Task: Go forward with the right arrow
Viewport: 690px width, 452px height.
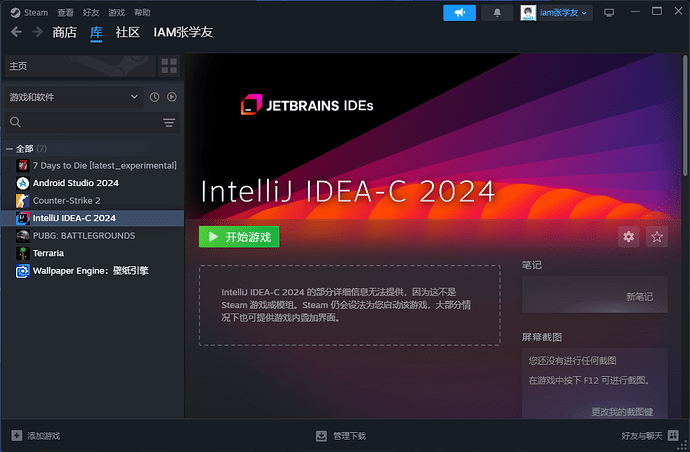Action: point(38,32)
